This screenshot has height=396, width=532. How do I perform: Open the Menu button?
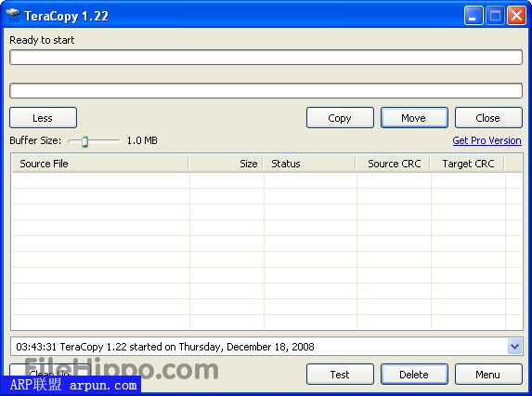coord(488,375)
